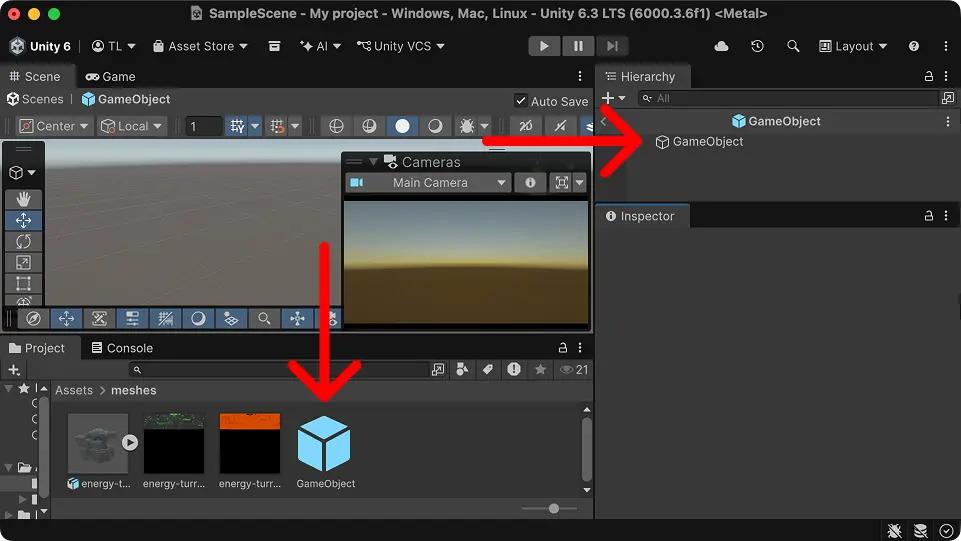Click the magnifier search overlay icon

click(x=264, y=319)
